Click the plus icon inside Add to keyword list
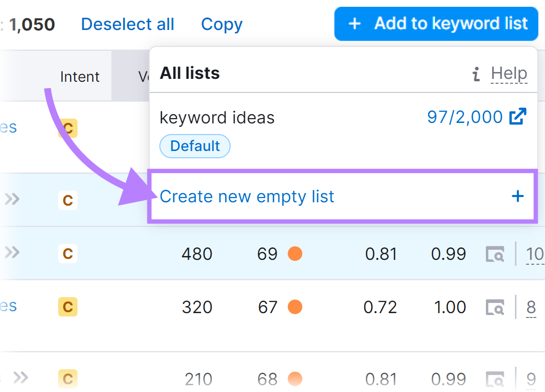Image resolution: width=545 pixels, height=392 pixels. [x=355, y=24]
